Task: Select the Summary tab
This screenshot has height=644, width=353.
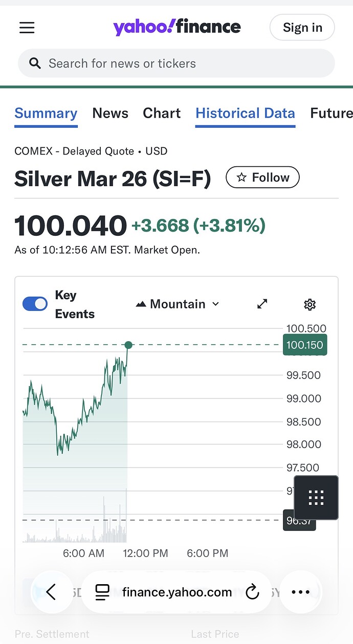Action: click(46, 113)
